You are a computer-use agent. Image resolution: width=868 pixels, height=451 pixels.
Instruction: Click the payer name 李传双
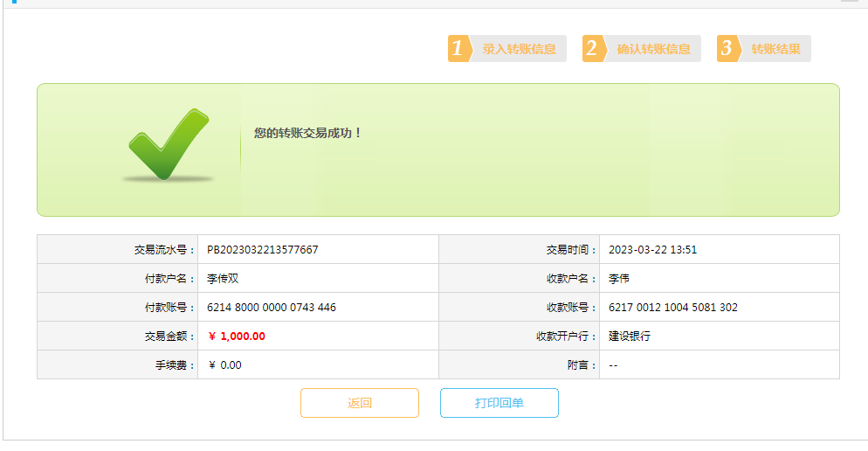click(x=223, y=279)
